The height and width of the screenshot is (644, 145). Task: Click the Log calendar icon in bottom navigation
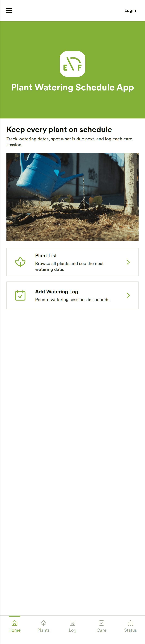coord(72,623)
